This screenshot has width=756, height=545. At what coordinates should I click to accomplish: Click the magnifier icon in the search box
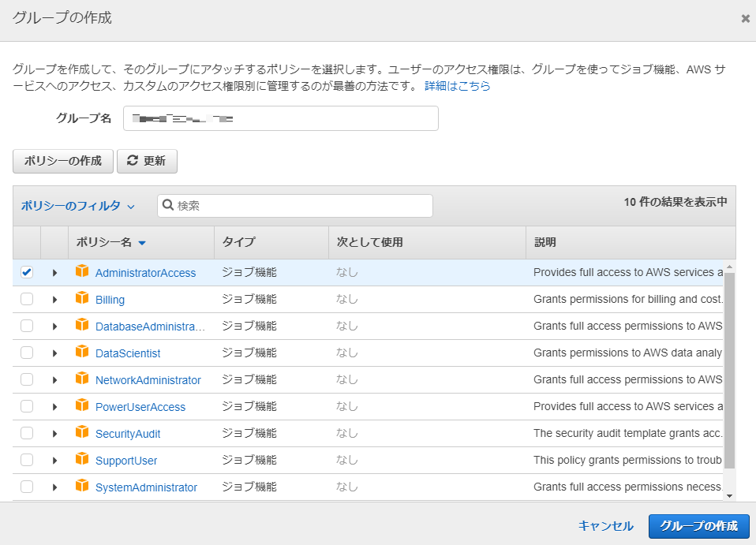click(x=168, y=205)
